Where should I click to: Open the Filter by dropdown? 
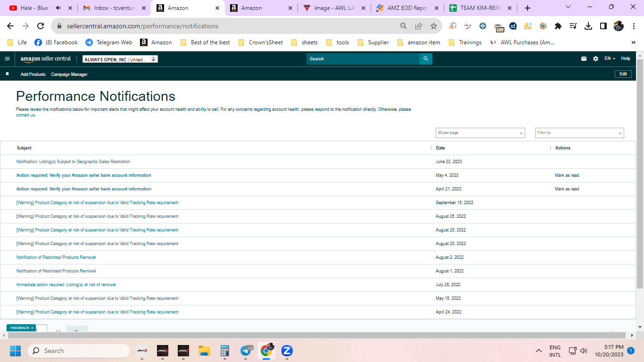579,133
